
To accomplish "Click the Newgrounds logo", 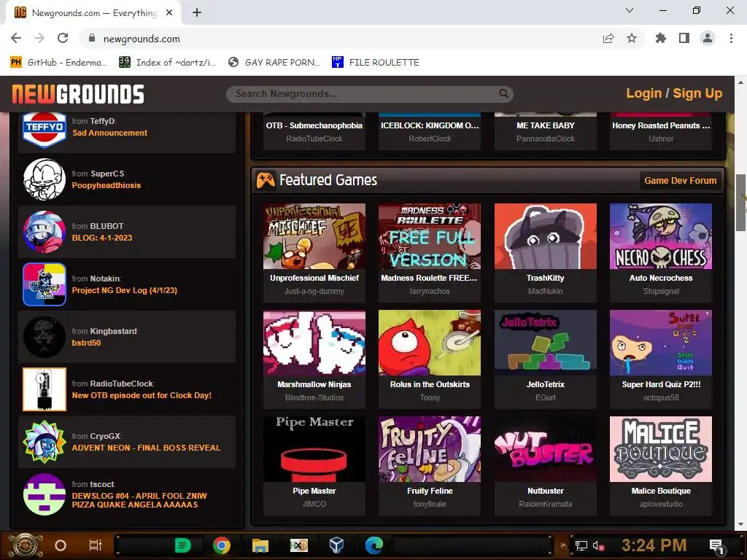I will 78,94.
